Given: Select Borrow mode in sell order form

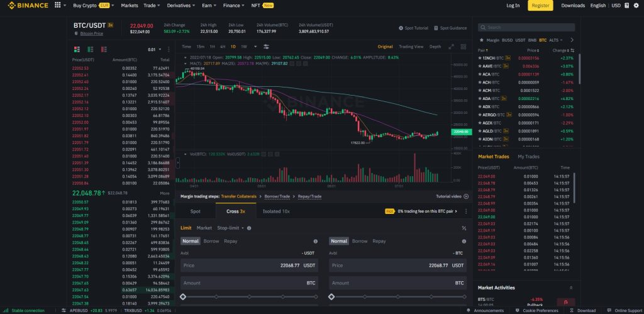Looking at the screenshot, I should tap(360, 241).
